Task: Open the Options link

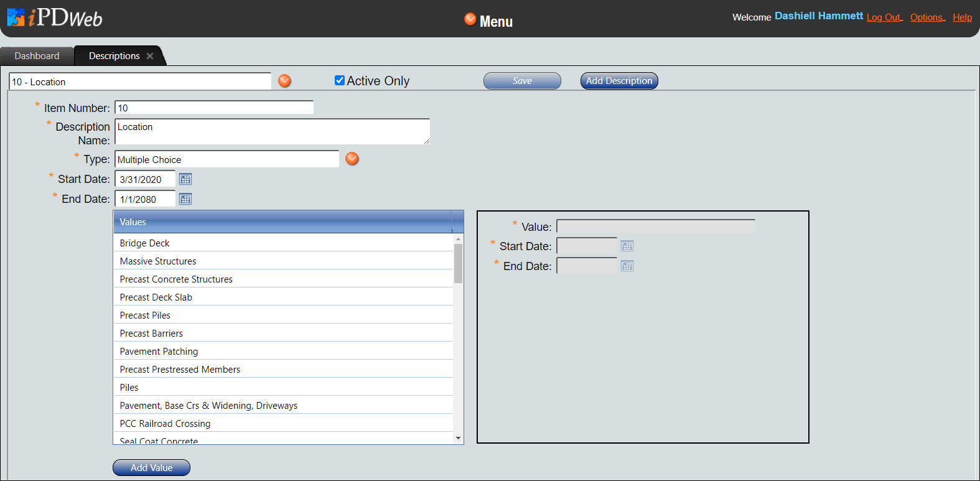Action: pyautogui.click(x=926, y=17)
